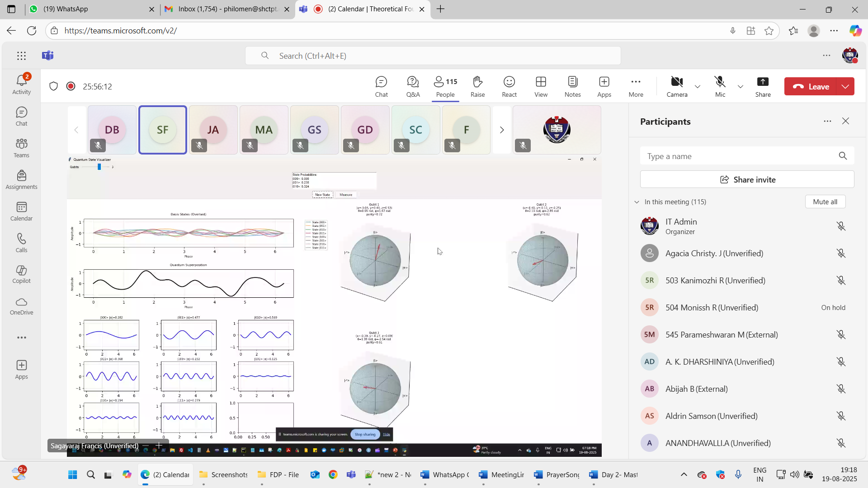Toggle the Camera on

click(x=677, y=86)
